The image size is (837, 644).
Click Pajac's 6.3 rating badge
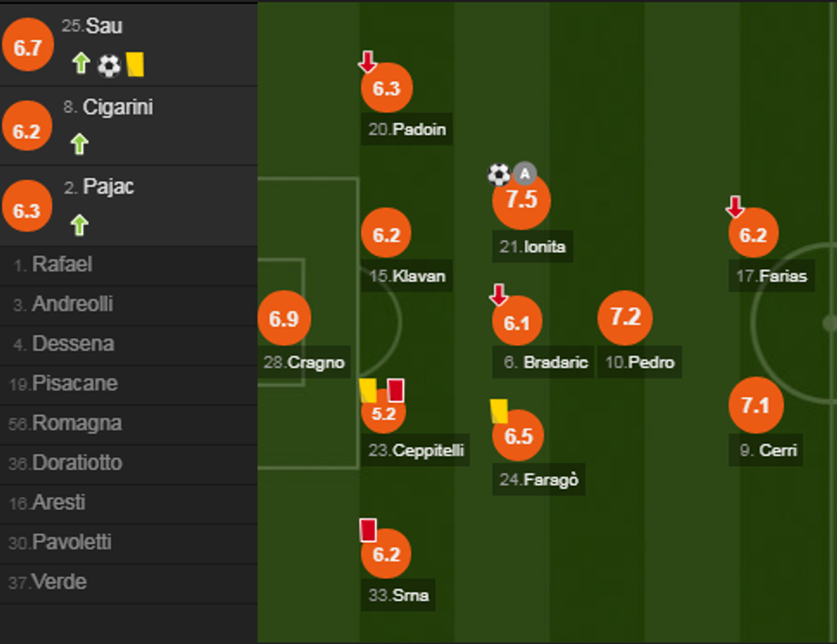point(27,211)
